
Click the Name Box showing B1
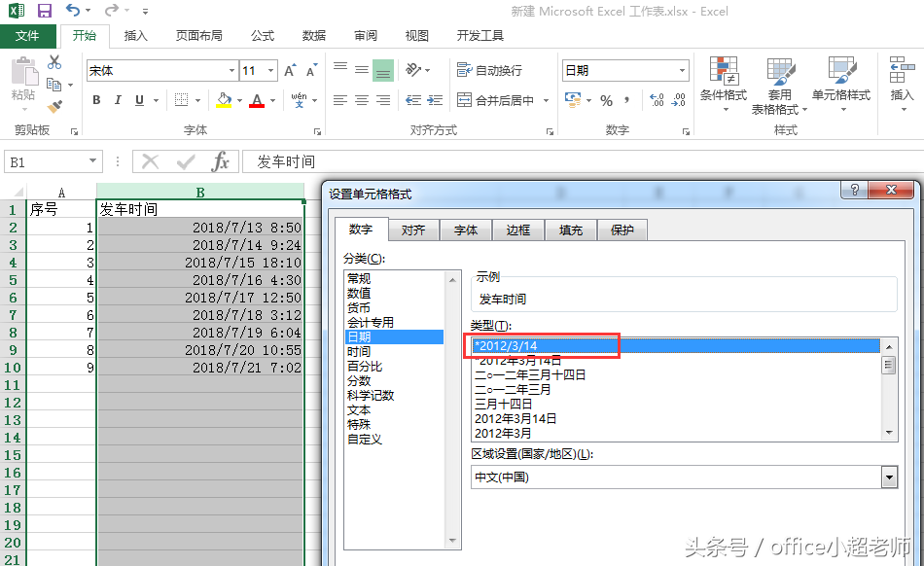click(x=53, y=162)
